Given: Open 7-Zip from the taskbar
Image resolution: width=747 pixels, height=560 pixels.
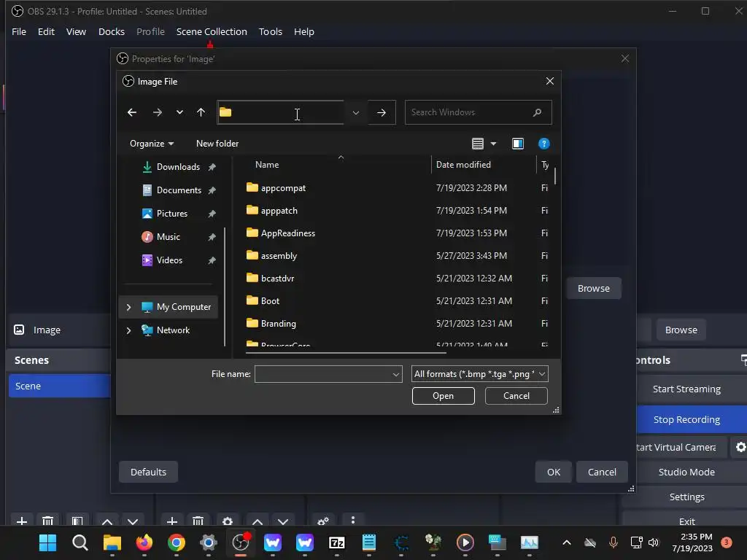Looking at the screenshot, I should (x=337, y=542).
